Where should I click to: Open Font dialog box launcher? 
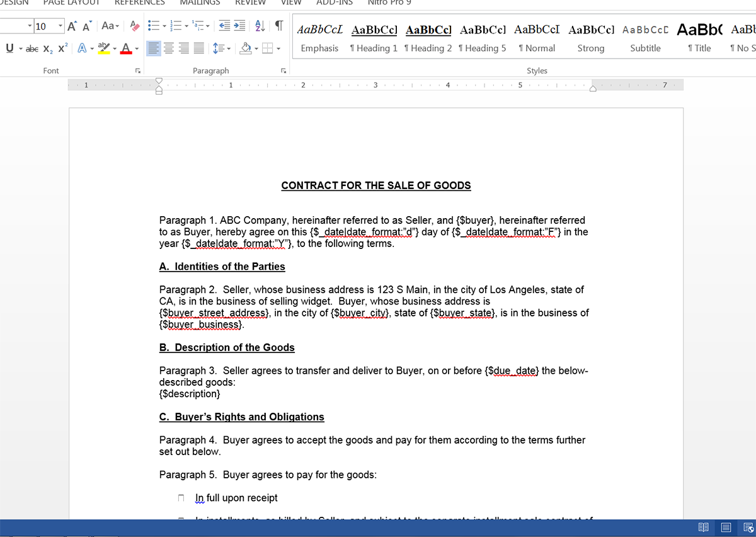137,71
